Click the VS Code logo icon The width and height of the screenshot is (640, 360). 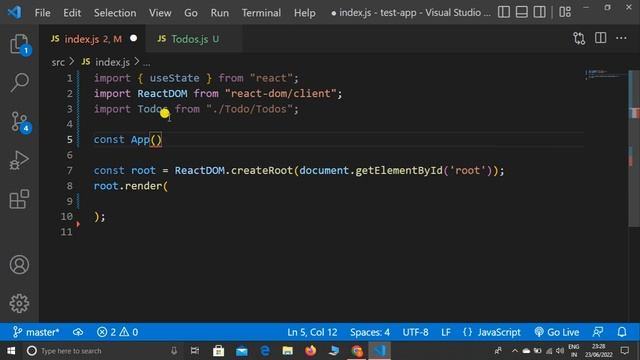coord(14,12)
